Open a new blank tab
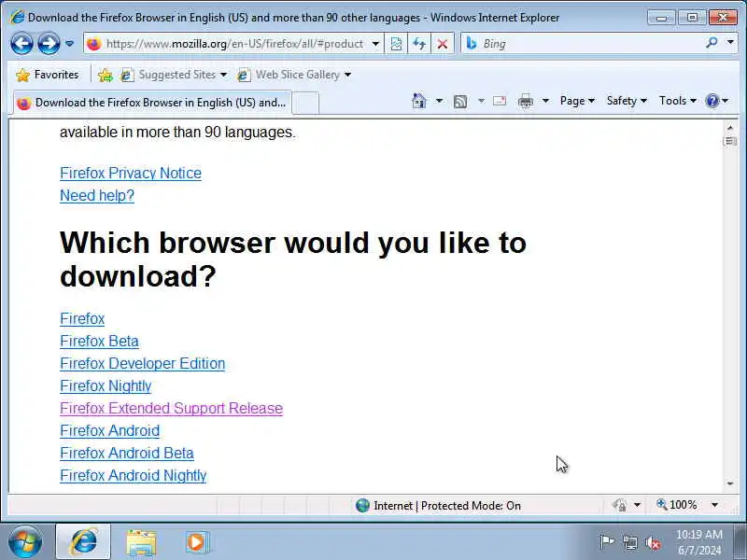 point(305,103)
